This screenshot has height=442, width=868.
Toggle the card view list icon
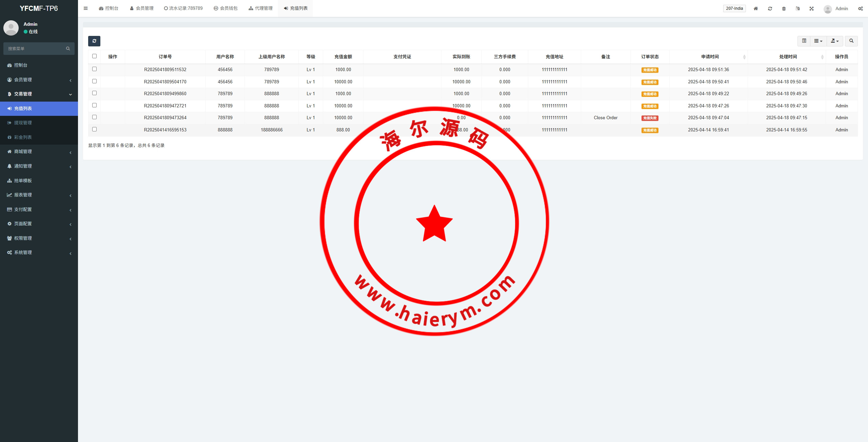(804, 41)
